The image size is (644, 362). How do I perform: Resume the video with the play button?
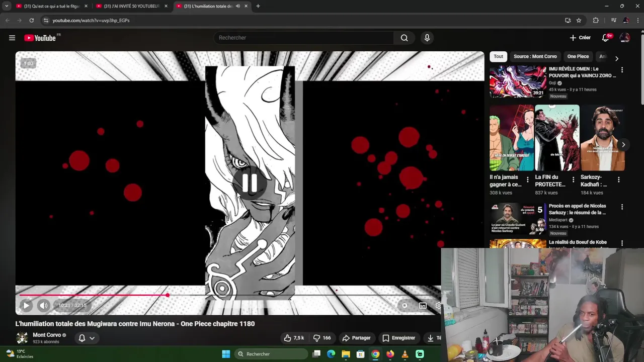coord(26,305)
